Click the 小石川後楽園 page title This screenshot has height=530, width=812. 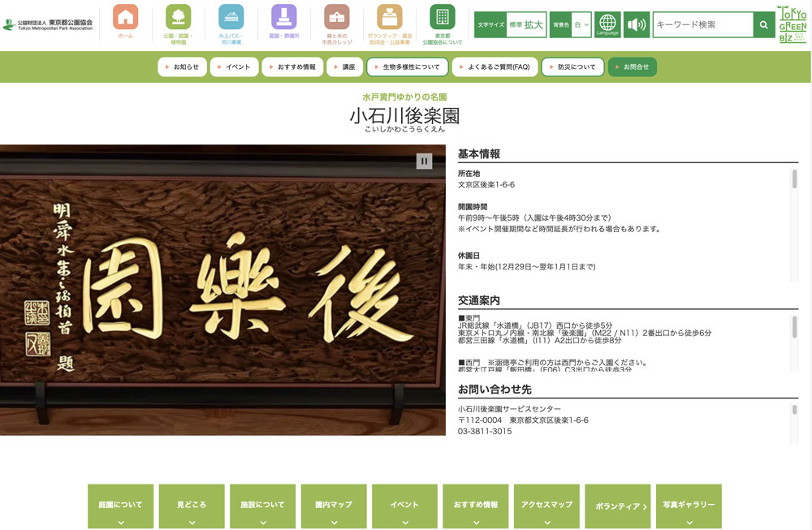[x=405, y=115]
